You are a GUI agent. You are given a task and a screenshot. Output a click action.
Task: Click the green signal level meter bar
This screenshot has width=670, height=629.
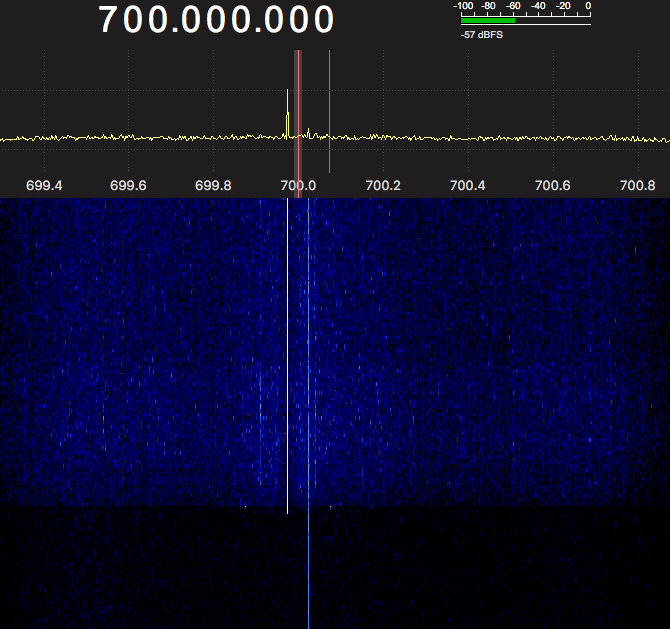[x=488, y=21]
